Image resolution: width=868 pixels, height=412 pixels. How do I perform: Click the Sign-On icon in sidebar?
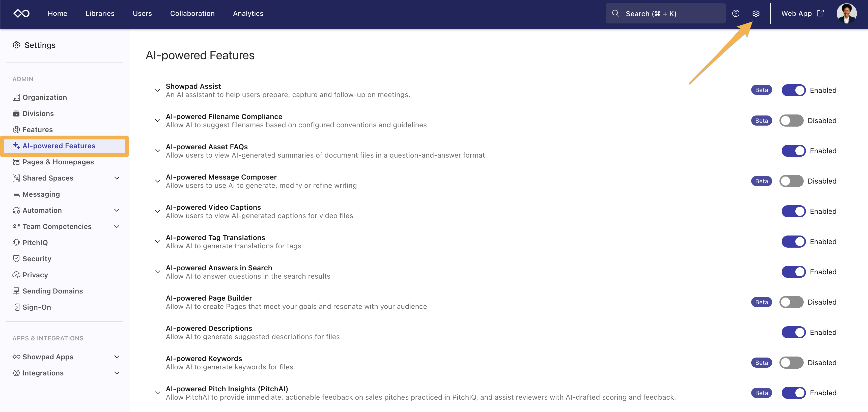[16, 307]
